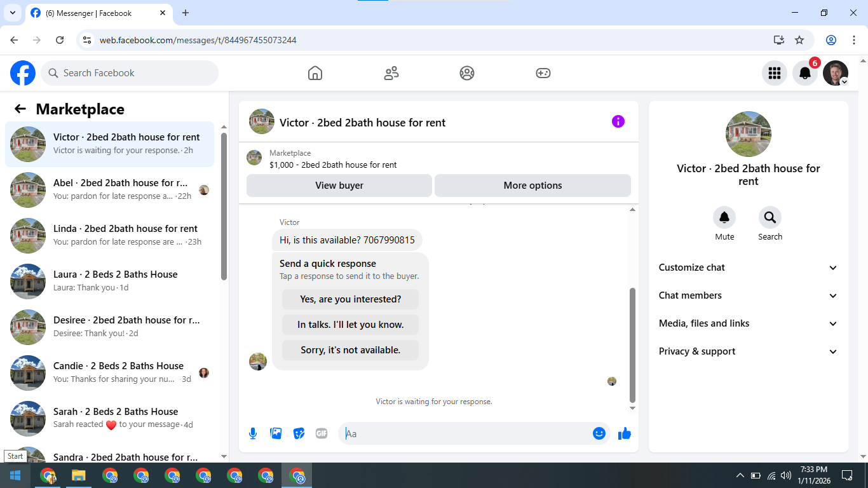868x488 pixels.
Task: Open the emoji picker in message box
Action: 599,433
